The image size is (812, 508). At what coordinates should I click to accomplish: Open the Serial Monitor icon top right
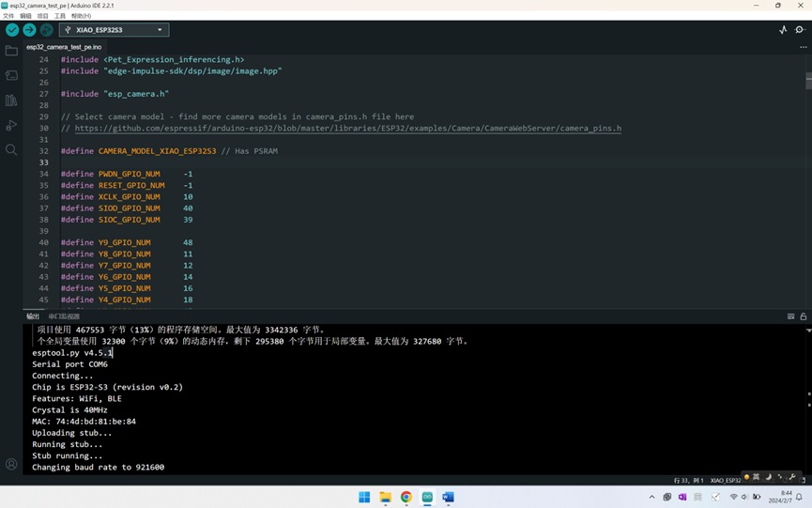[x=800, y=30]
